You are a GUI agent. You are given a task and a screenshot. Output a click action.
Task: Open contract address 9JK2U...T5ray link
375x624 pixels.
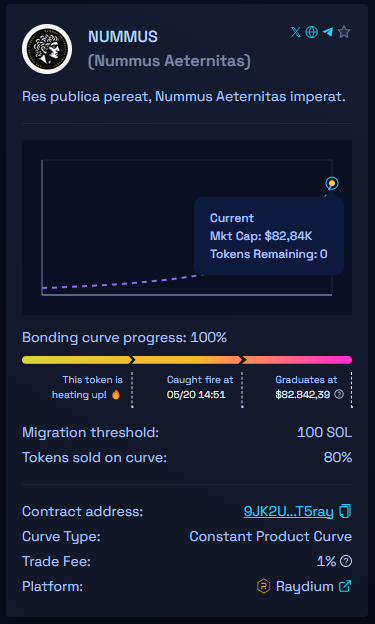click(288, 511)
